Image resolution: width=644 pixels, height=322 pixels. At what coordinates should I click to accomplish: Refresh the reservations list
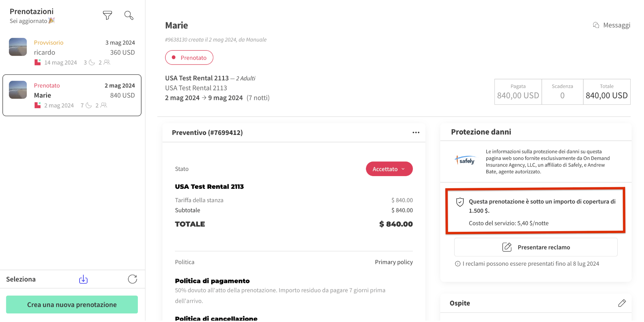coord(132,279)
